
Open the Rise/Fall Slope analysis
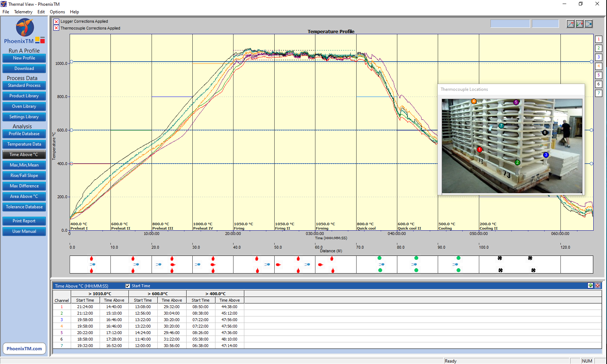click(24, 176)
